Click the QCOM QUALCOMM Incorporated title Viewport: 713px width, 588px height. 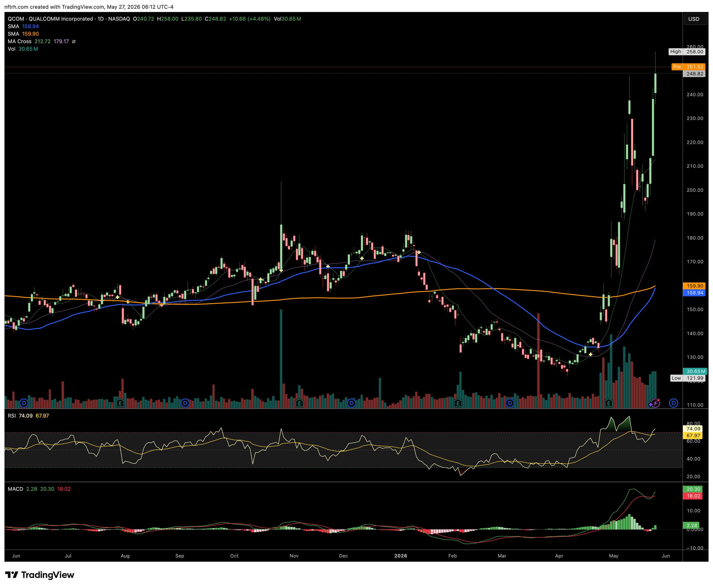click(x=50, y=19)
